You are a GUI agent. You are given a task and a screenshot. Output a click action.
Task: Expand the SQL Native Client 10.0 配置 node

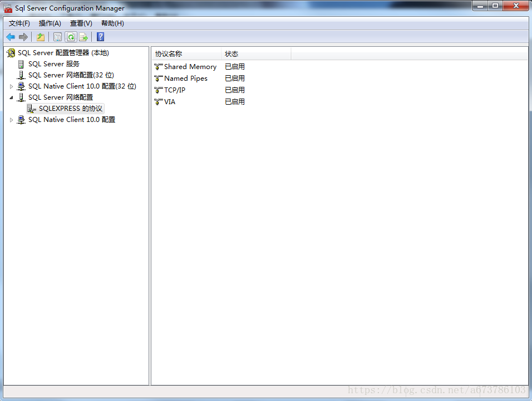click(11, 120)
